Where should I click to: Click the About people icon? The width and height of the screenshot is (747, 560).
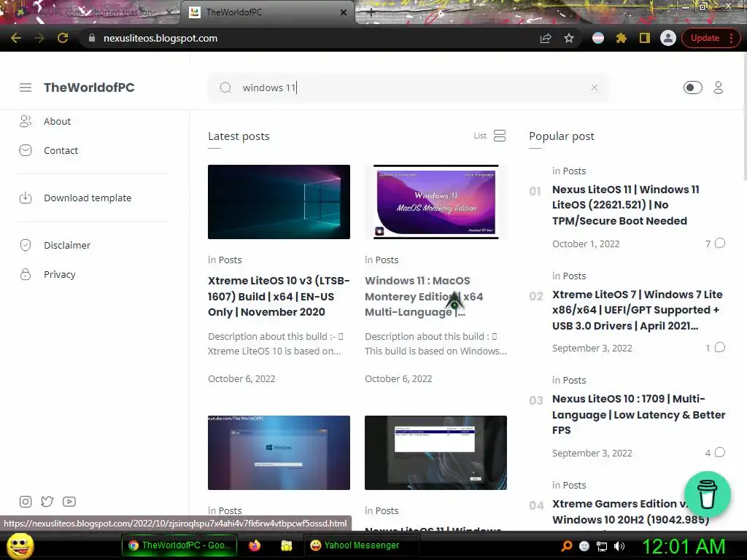click(26, 122)
